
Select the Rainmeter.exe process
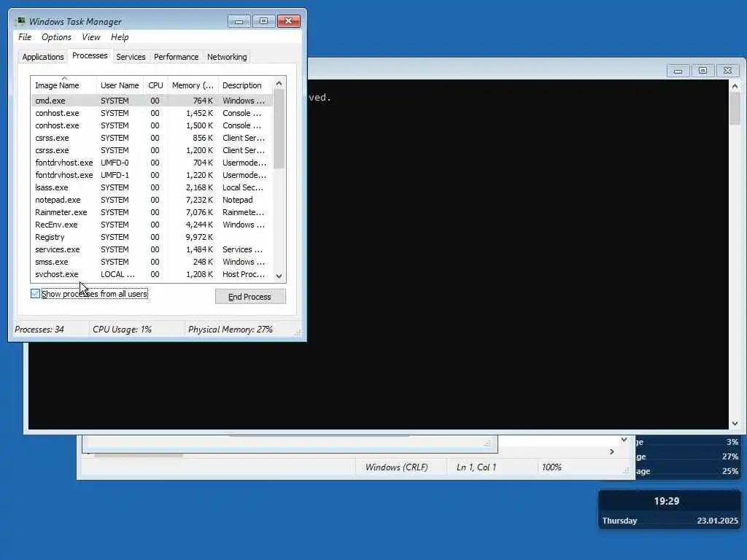click(x=152, y=212)
